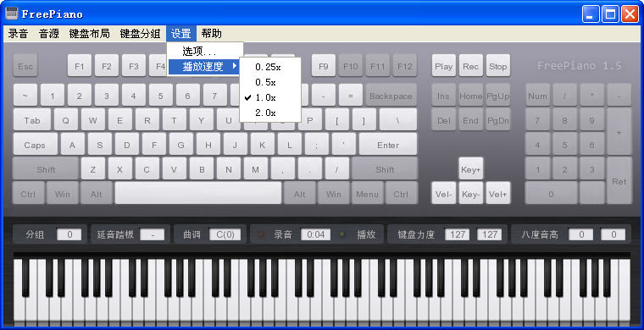This screenshot has width=644, height=330.
Task: Click the backslash virtual key
Action: point(398,119)
